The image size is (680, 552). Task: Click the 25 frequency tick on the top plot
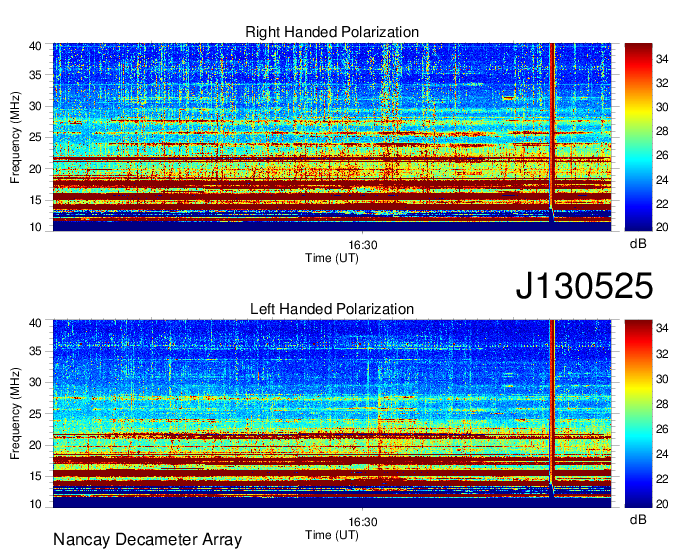coord(36,137)
